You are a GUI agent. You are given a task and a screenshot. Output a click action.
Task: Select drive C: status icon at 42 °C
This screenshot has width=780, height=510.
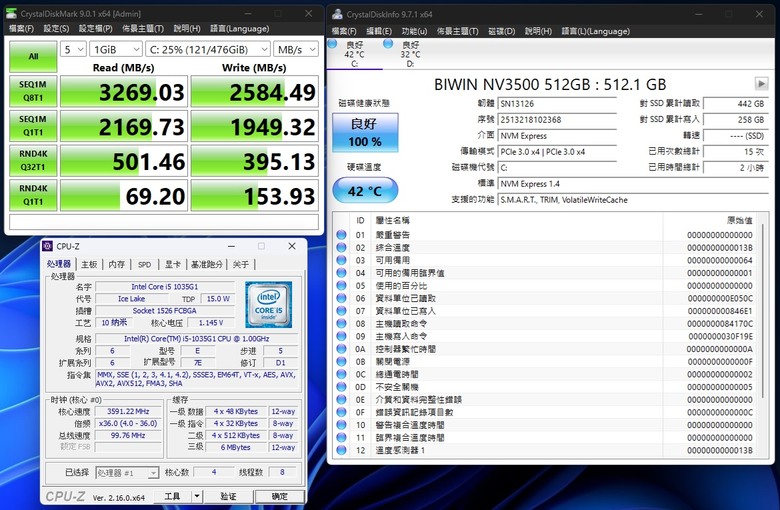click(332, 44)
